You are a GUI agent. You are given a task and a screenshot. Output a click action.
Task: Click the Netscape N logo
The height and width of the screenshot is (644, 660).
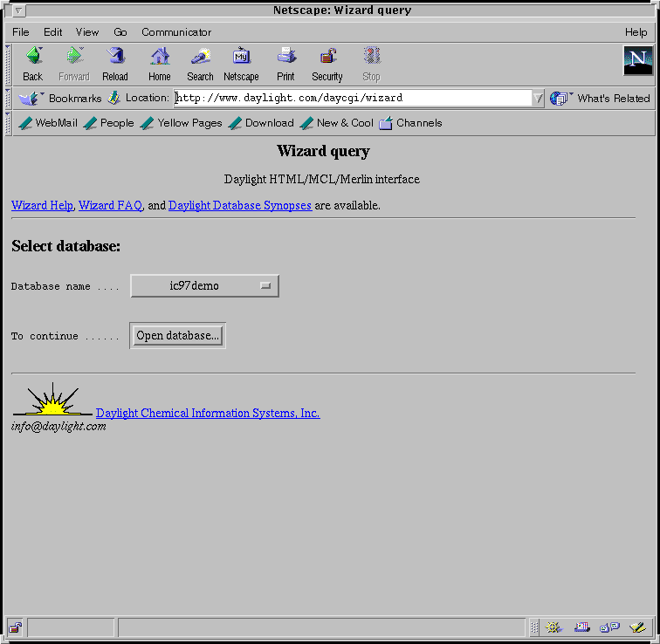(x=638, y=60)
